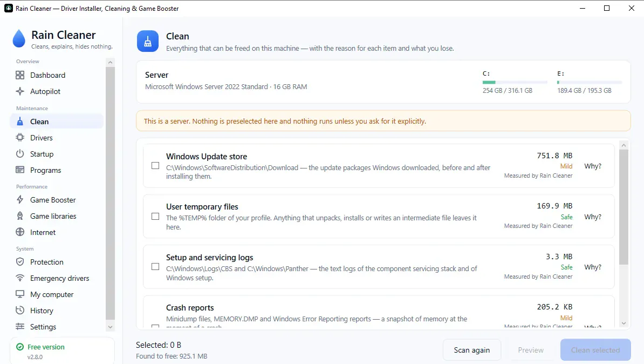Click the Scan again button
The width and height of the screenshot is (644, 364).
point(471,350)
